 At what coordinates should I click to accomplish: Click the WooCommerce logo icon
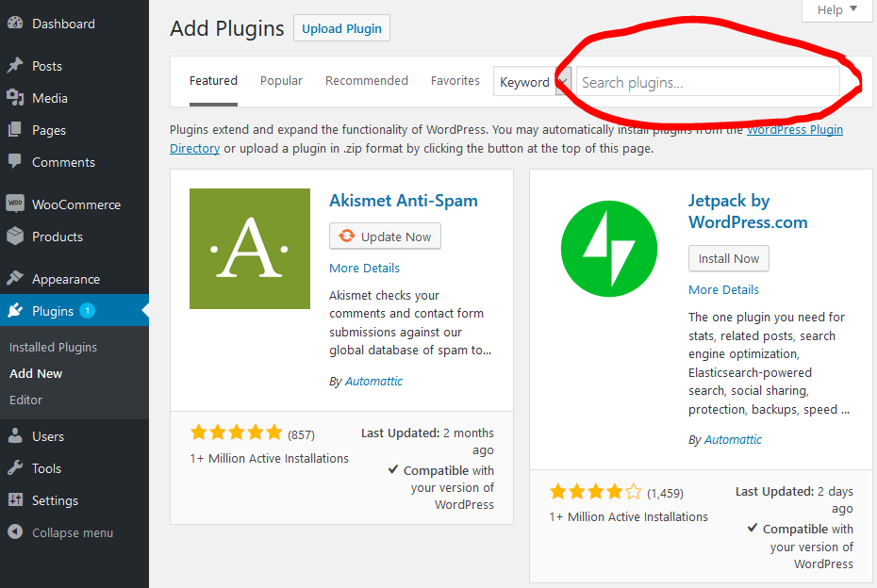pos(15,203)
